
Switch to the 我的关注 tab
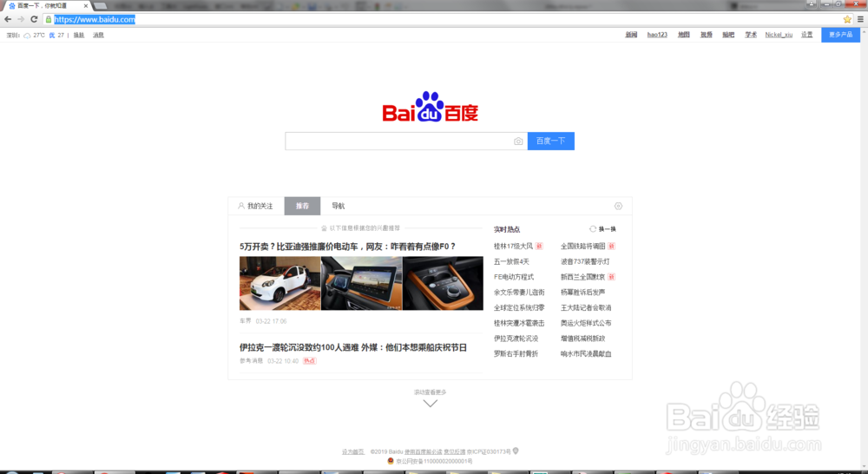[256, 206]
